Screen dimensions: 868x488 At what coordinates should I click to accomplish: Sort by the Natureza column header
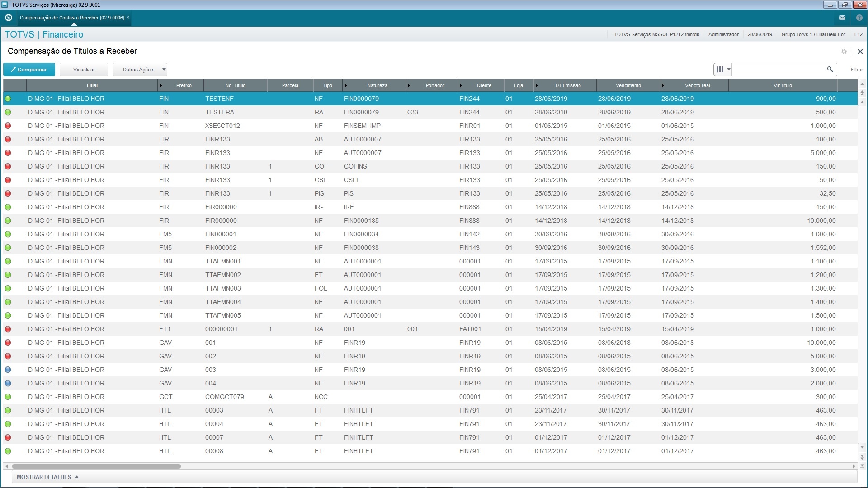(x=377, y=85)
